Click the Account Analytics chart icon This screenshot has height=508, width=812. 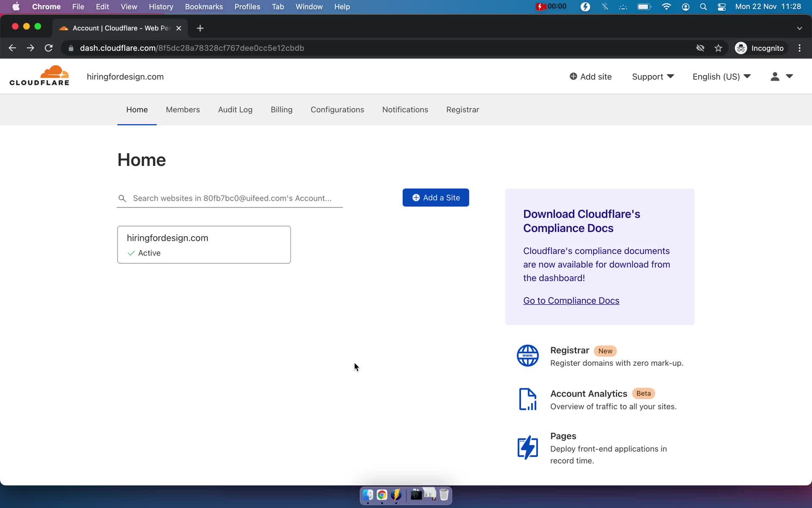[527, 399]
